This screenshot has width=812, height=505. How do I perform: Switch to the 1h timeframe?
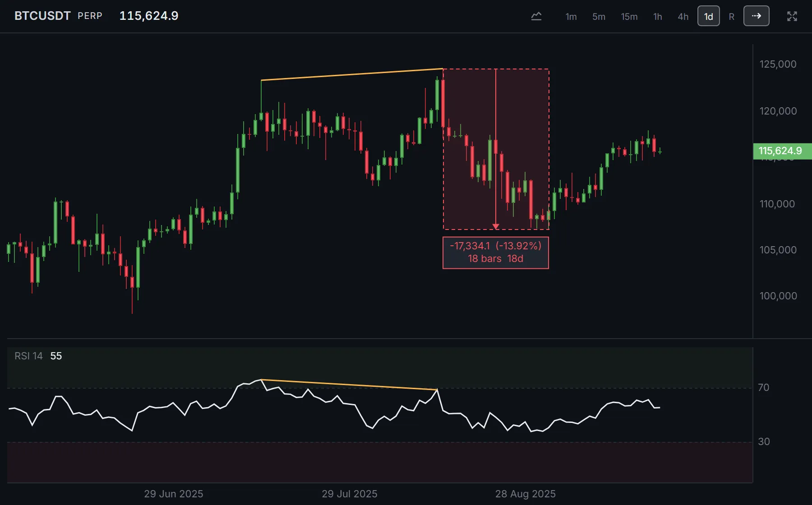[x=658, y=17]
